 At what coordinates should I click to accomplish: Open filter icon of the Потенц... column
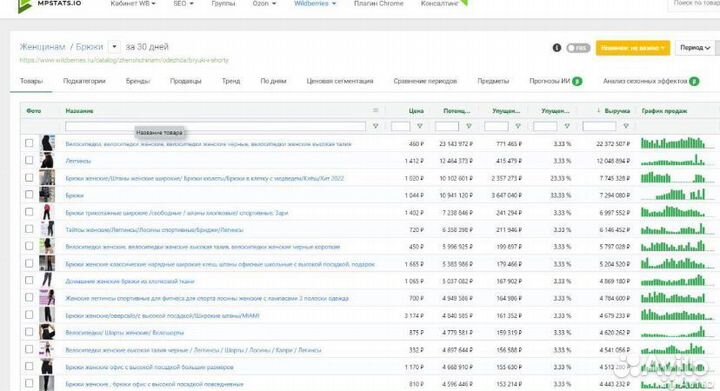468,126
